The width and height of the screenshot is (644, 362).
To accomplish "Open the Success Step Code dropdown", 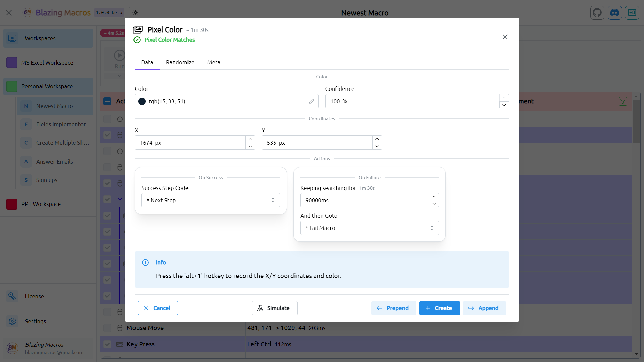I will (x=210, y=200).
